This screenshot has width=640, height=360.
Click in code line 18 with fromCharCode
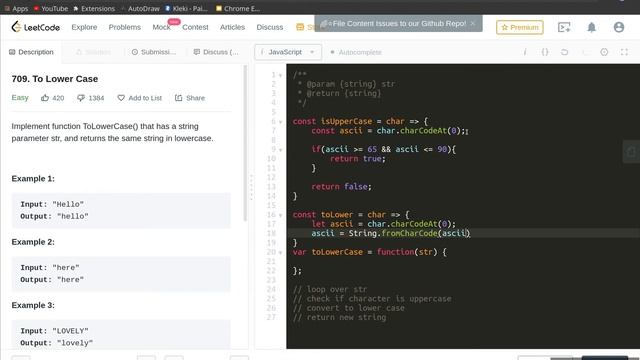[x=391, y=233]
